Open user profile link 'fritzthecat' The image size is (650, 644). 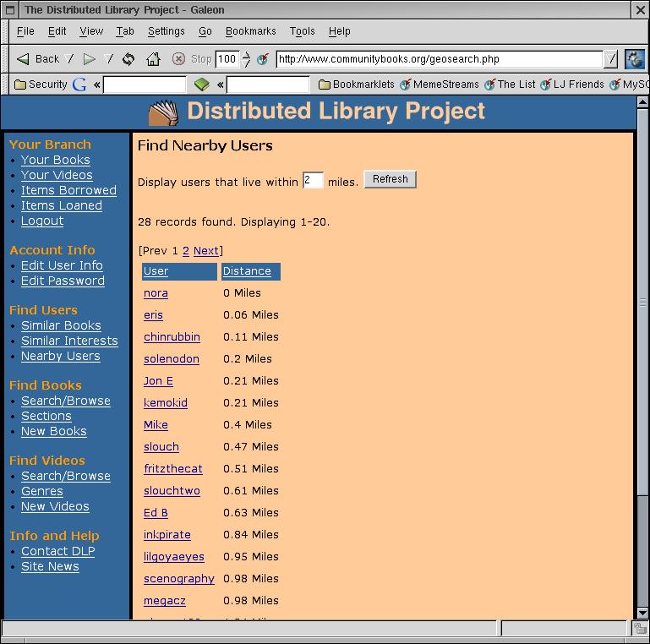(172, 469)
